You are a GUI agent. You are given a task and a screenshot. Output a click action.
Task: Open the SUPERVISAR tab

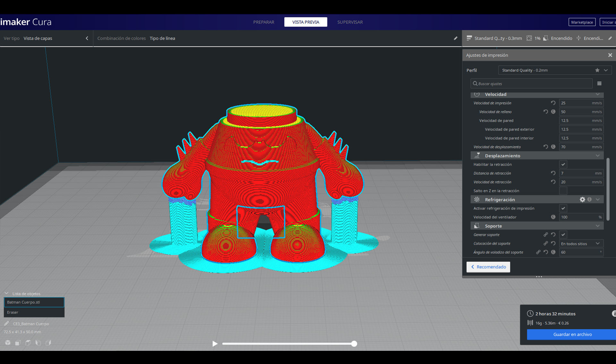(350, 22)
